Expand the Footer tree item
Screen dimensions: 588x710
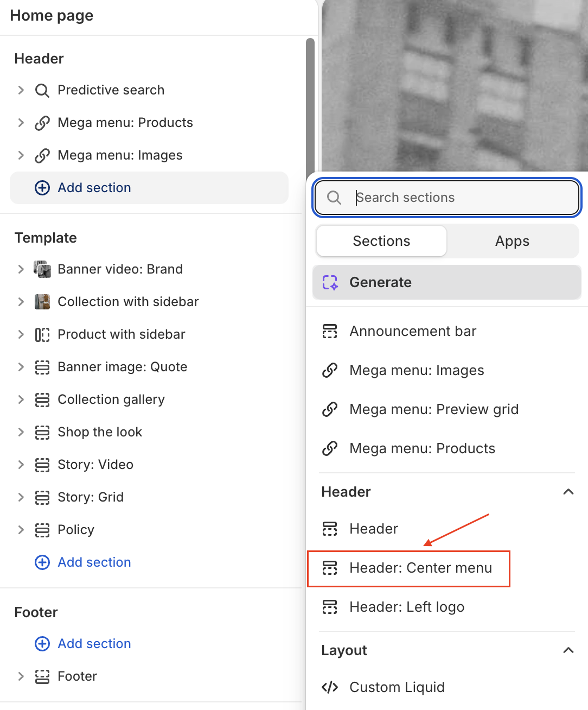[x=21, y=676]
